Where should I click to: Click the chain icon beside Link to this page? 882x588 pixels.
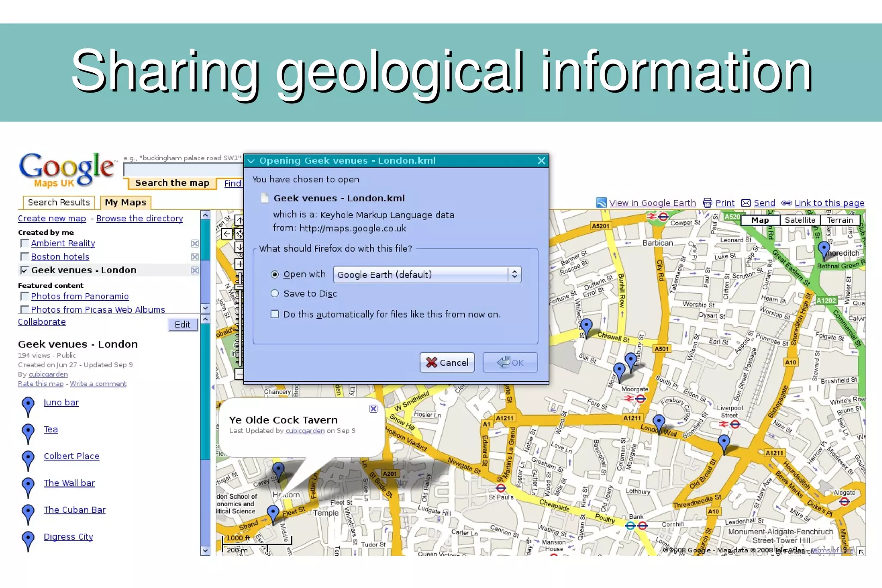coord(786,203)
